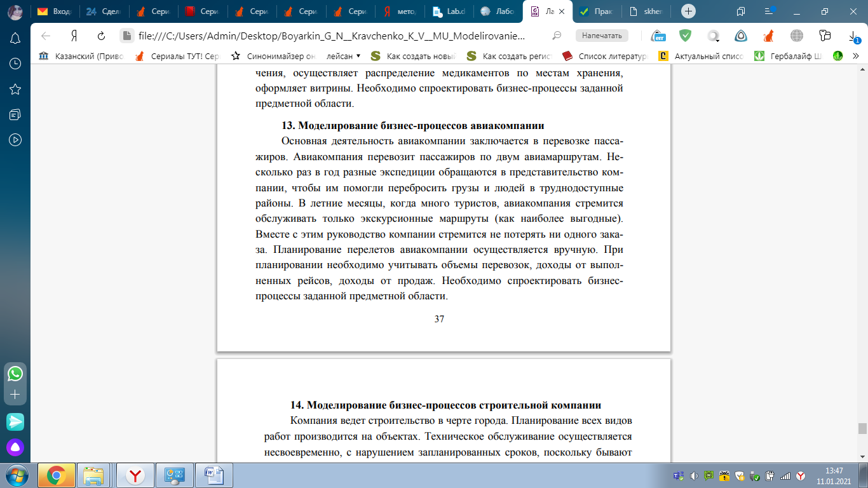
Task: Switch to the Лабо tab with globe icon
Action: [498, 11]
